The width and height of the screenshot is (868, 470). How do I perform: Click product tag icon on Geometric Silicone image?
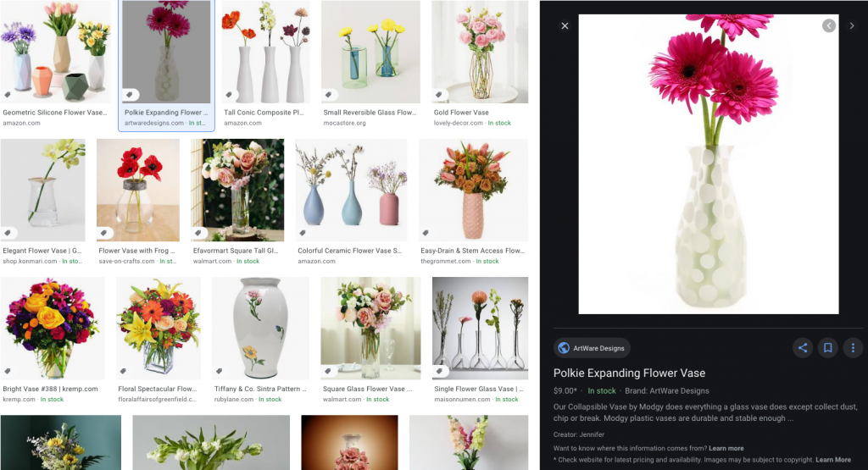tap(8, 95)
